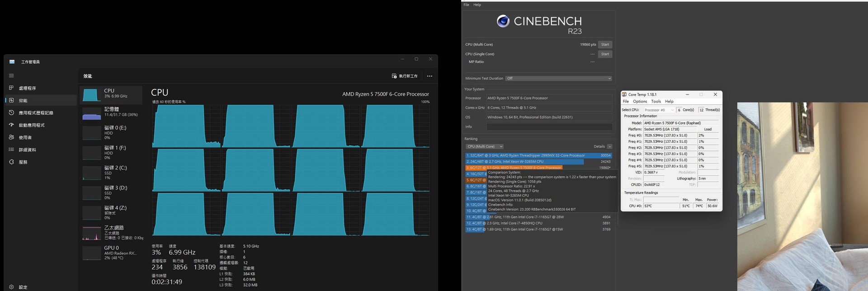
Task: Open the Select CPU Processor #0 dropdown
Action: pyautogui.click(x=659, y=110)
